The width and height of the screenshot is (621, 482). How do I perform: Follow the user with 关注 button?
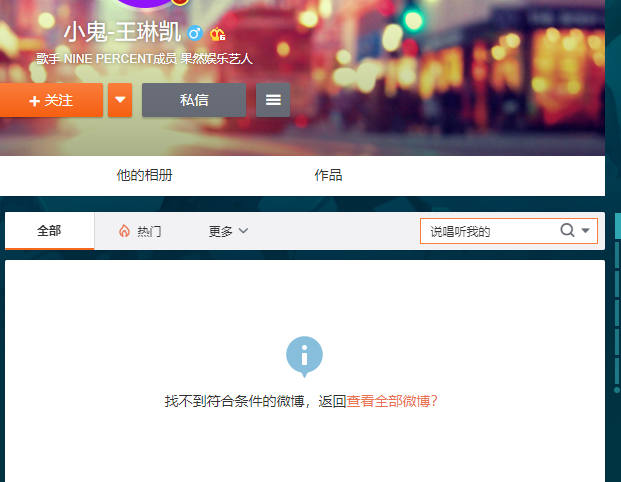click(51, 100)
